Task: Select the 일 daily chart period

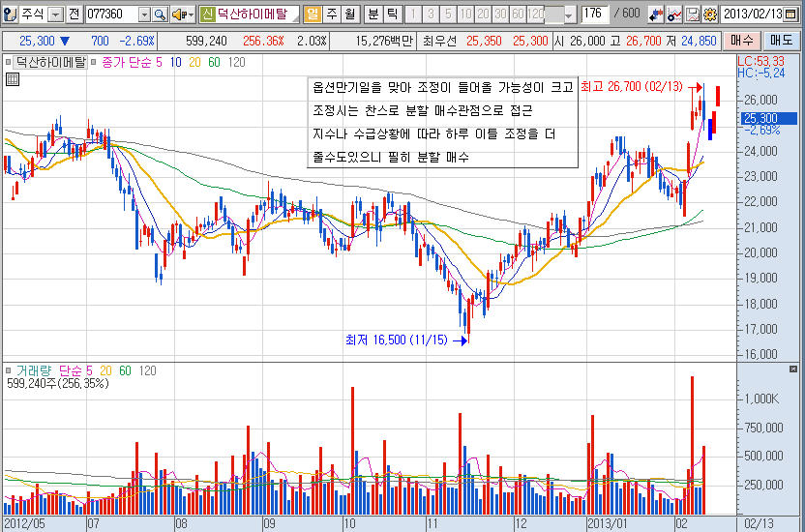Action: [x=313, y=14]
